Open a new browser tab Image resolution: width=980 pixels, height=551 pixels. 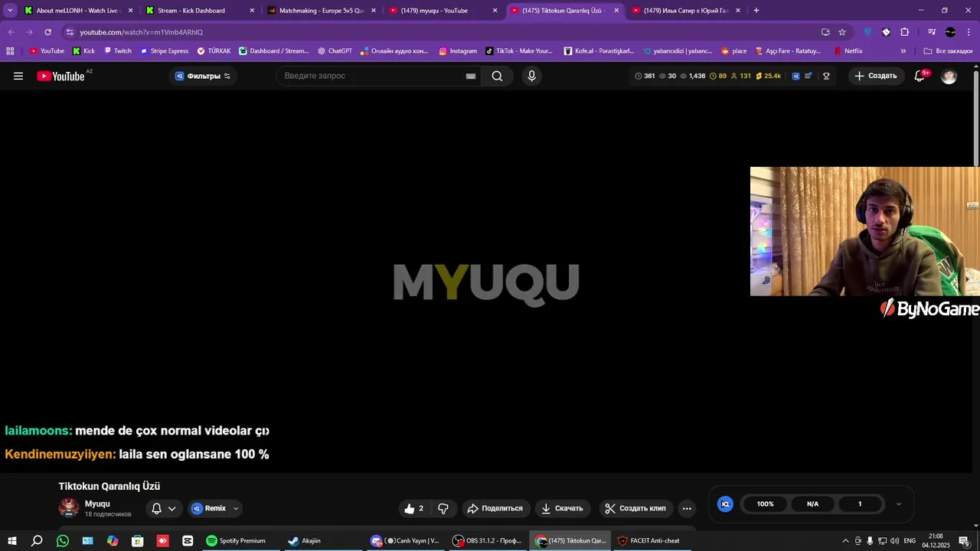[756, 11]
